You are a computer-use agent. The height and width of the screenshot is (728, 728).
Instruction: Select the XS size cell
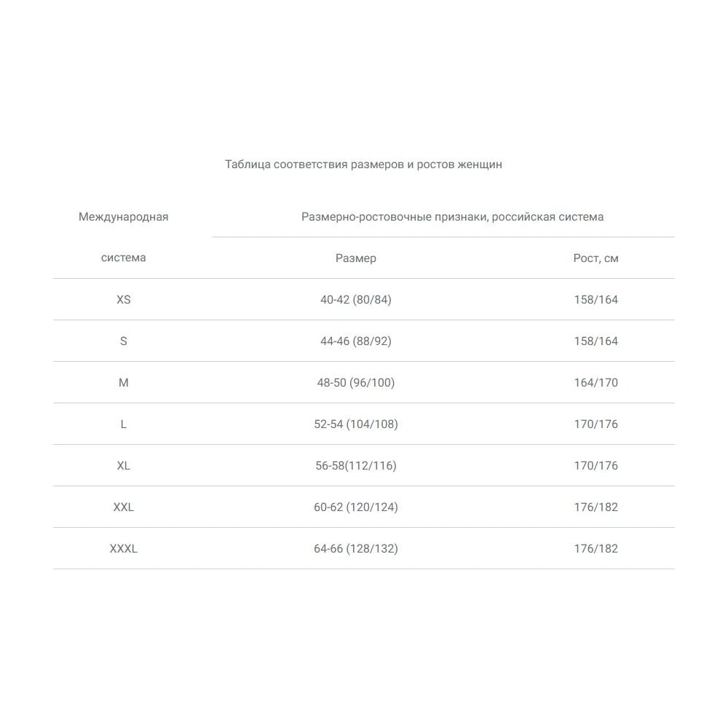coord(123,300)
